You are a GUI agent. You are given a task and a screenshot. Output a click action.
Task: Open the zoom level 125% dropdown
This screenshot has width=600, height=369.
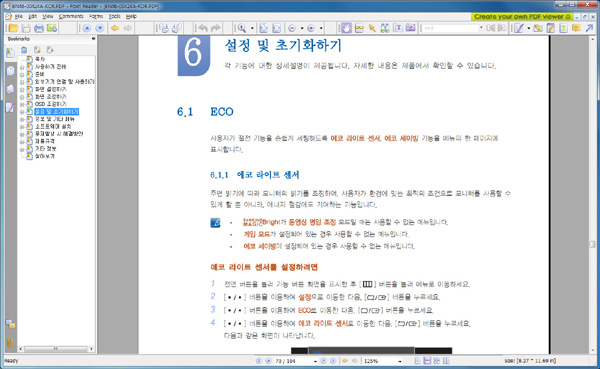[x=399, y=361]
